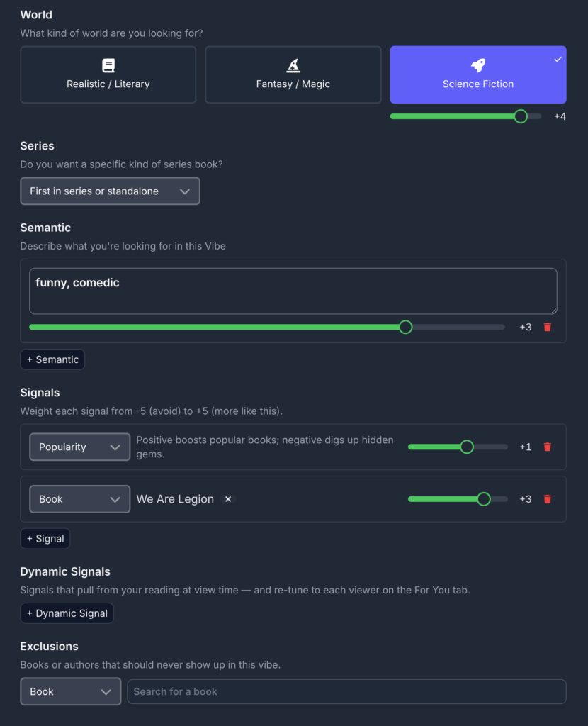The image size is (588, 726).
Task: Delete the We Are Legion signal row
Action: pyautogui.click(x=548, y=499)
